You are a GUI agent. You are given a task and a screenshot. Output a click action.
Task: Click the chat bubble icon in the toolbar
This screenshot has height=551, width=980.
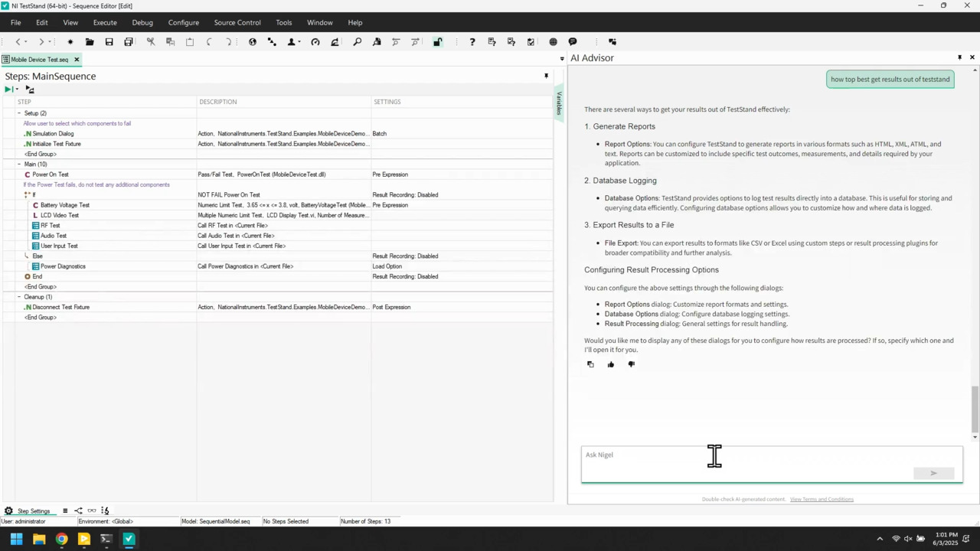click(573, 42)
